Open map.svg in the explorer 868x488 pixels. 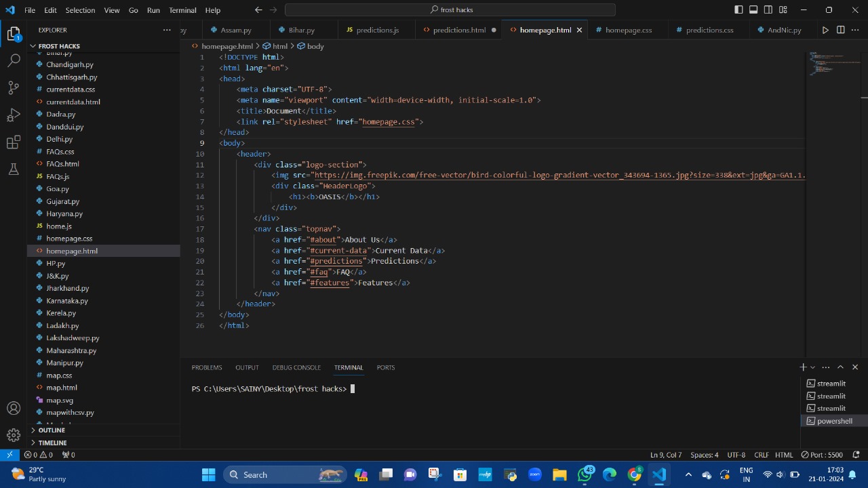(x=60, y=400)
